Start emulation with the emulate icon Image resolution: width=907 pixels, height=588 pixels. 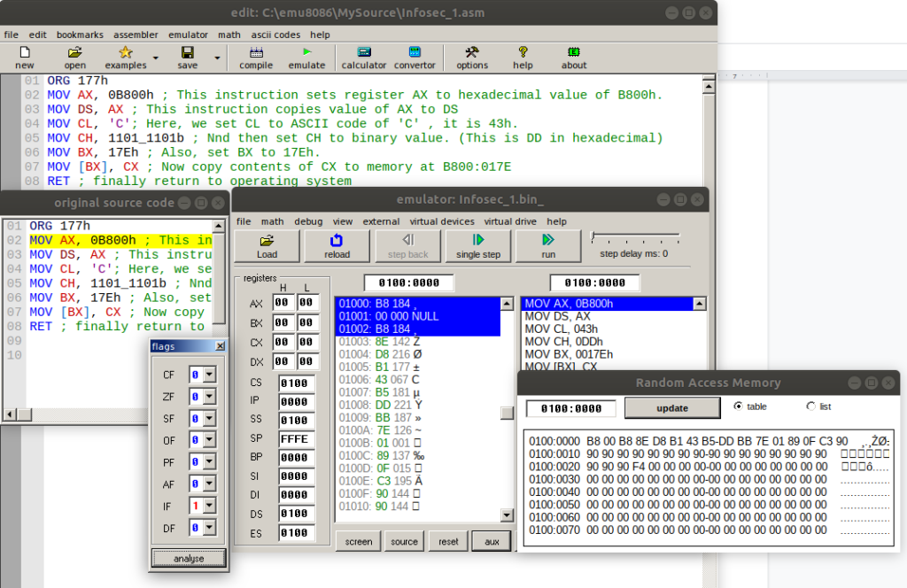pyautogui.click(x=306, y=58)
